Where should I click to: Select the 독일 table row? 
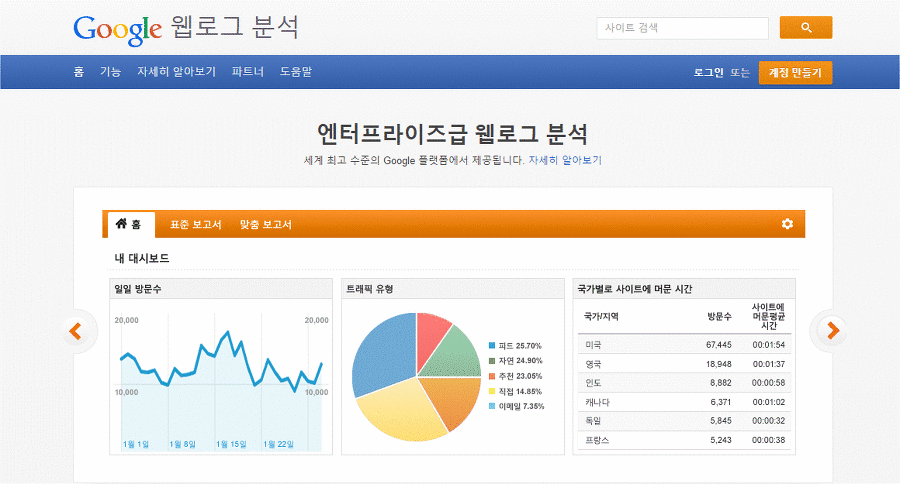[x=684, y=421]
